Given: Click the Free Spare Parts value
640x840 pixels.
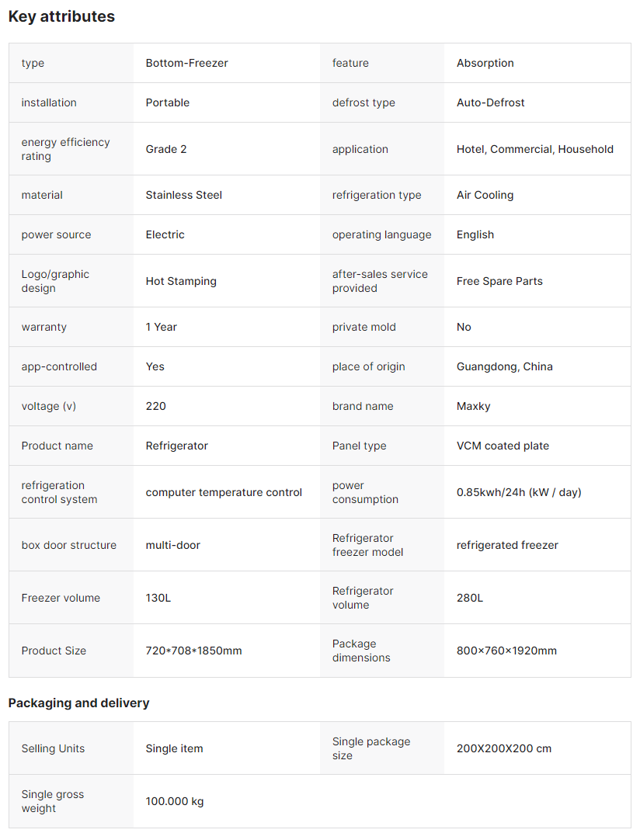Looking at the screenshot, I should [x=499, y=281].
